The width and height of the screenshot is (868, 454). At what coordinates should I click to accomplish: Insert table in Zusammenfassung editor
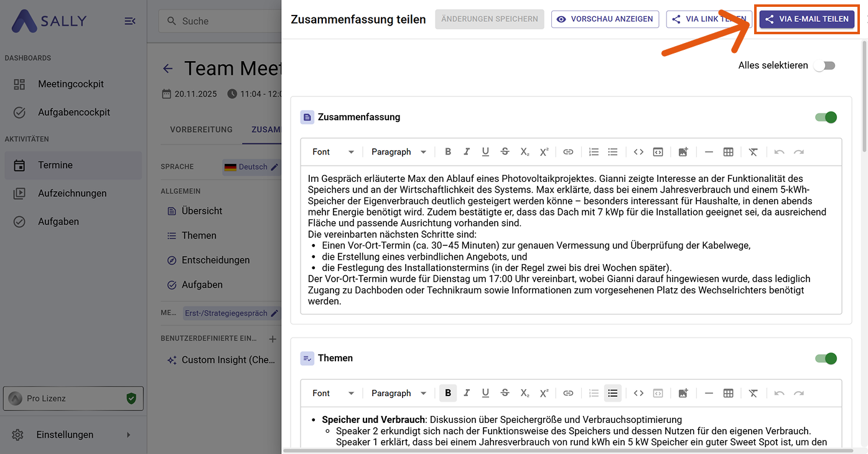point(728,152)
